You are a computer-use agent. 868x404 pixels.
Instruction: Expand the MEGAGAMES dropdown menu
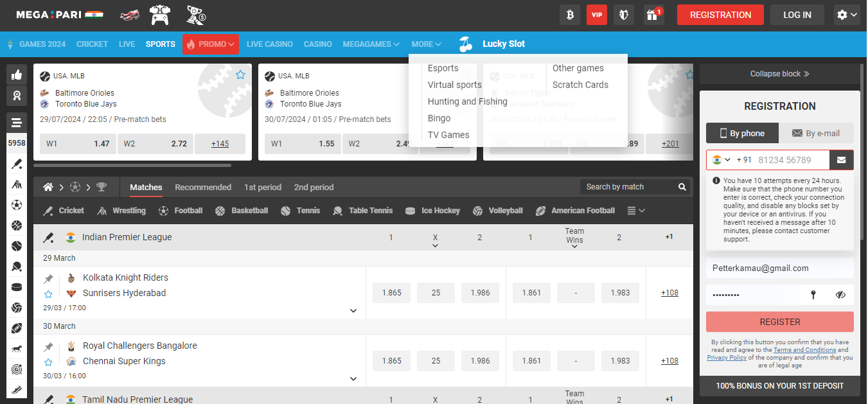[371, 44]
